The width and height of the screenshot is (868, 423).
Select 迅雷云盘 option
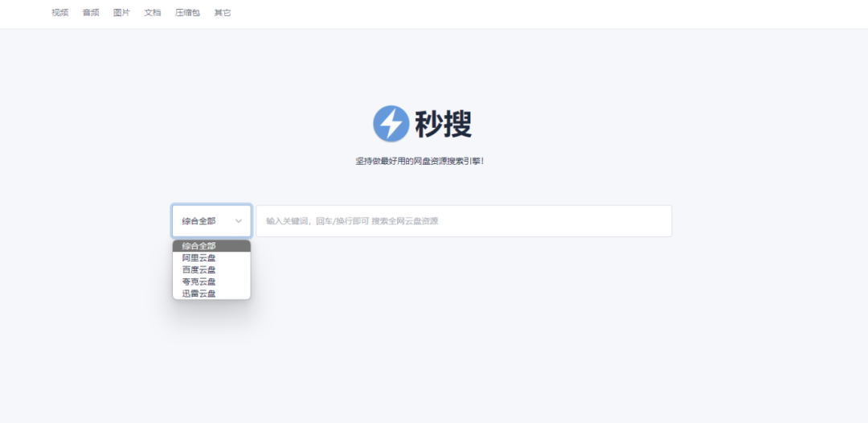pos(211,294)
